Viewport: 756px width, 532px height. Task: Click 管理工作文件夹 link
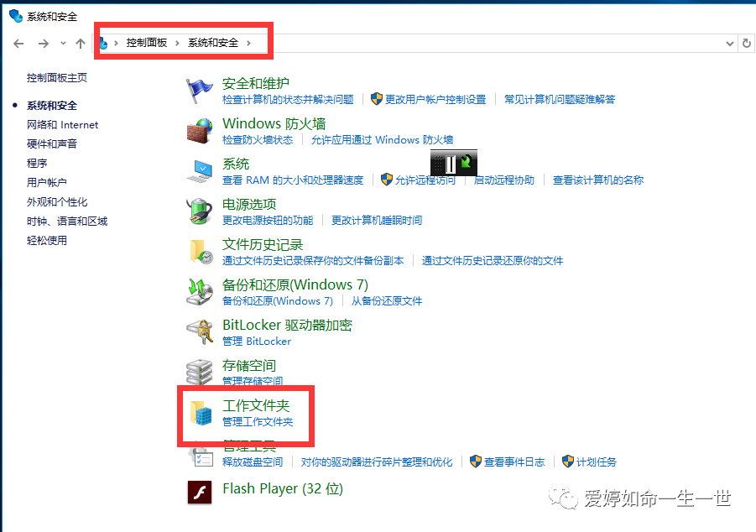point(258,421)
